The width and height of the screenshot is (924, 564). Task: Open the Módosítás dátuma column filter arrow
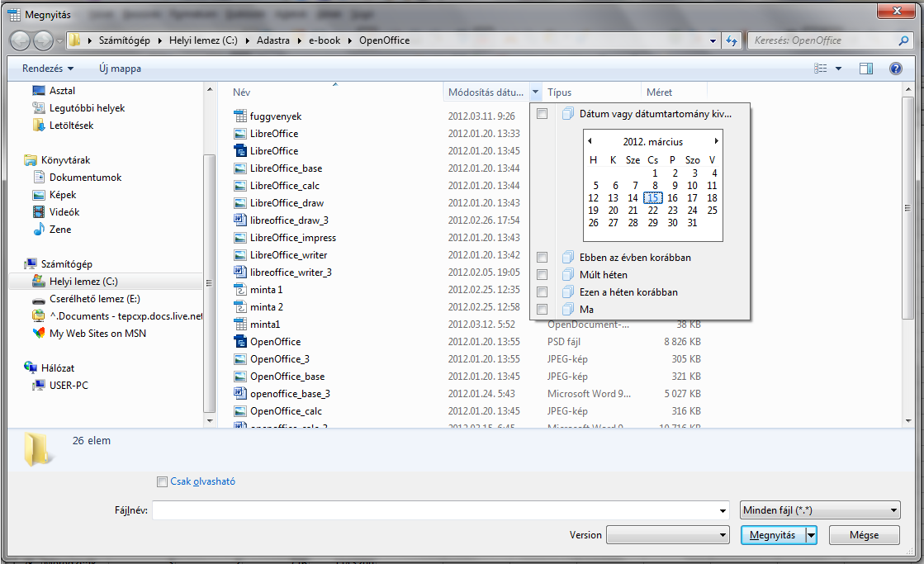point(536,92)
